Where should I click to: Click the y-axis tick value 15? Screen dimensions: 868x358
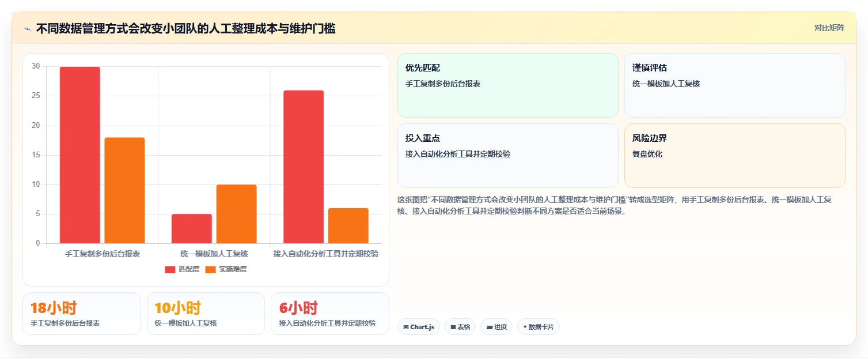[36, 155]
